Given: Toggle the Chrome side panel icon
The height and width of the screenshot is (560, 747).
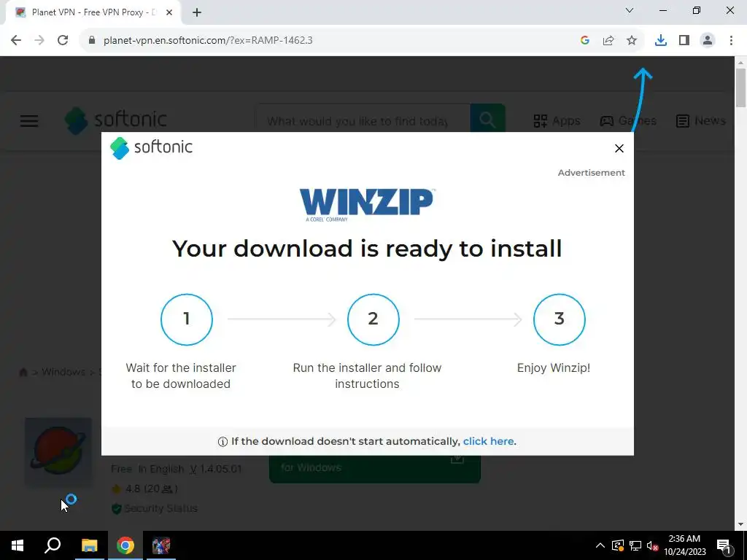Looking at the screenshot, I should tap(684, 41).
